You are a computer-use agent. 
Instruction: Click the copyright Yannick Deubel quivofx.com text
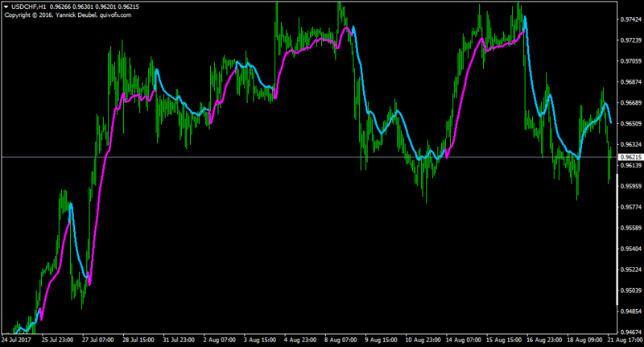pyautogui.click(x=68, y=15)
